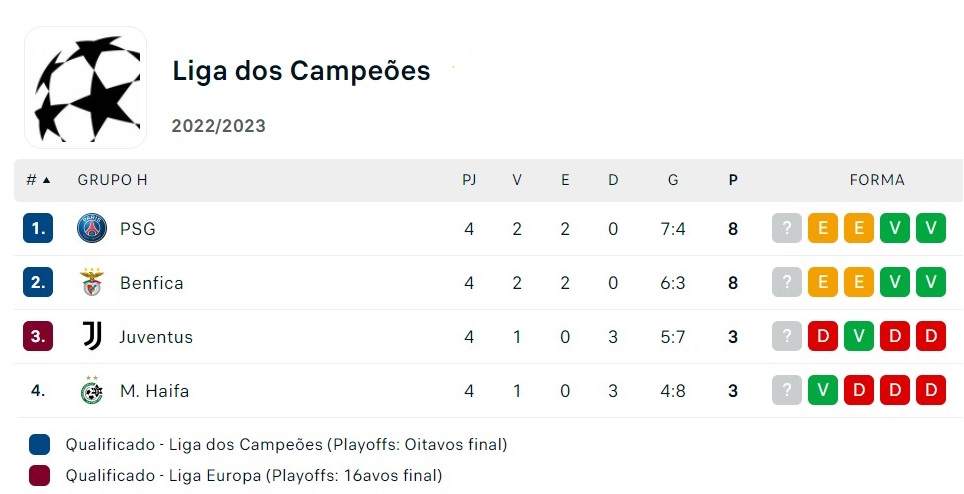
Task: Sort standings by the P points column
Action: tap(733, 180)
